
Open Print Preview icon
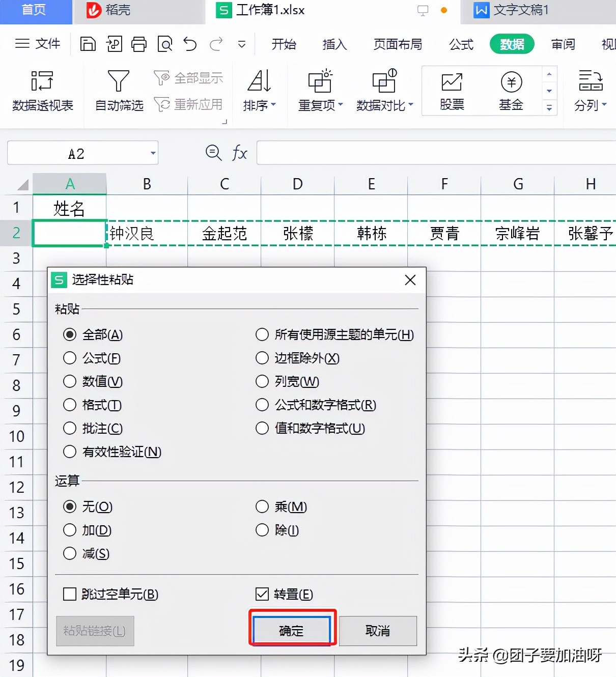(165, 44)
